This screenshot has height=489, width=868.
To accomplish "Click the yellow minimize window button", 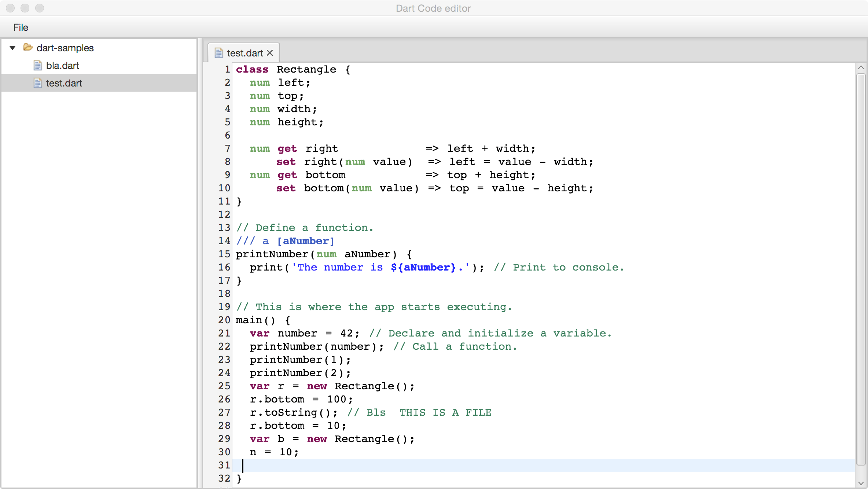I will coord(25,8).
